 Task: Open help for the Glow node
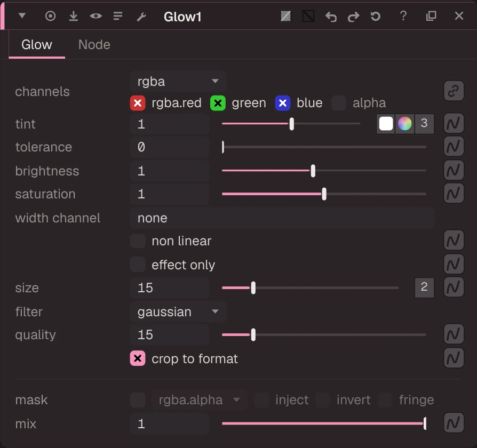pyautogui.click(x=403, y=15)
